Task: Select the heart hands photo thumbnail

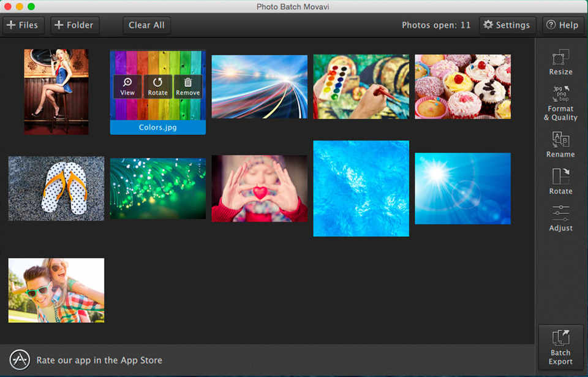Action: coord(259,188)
